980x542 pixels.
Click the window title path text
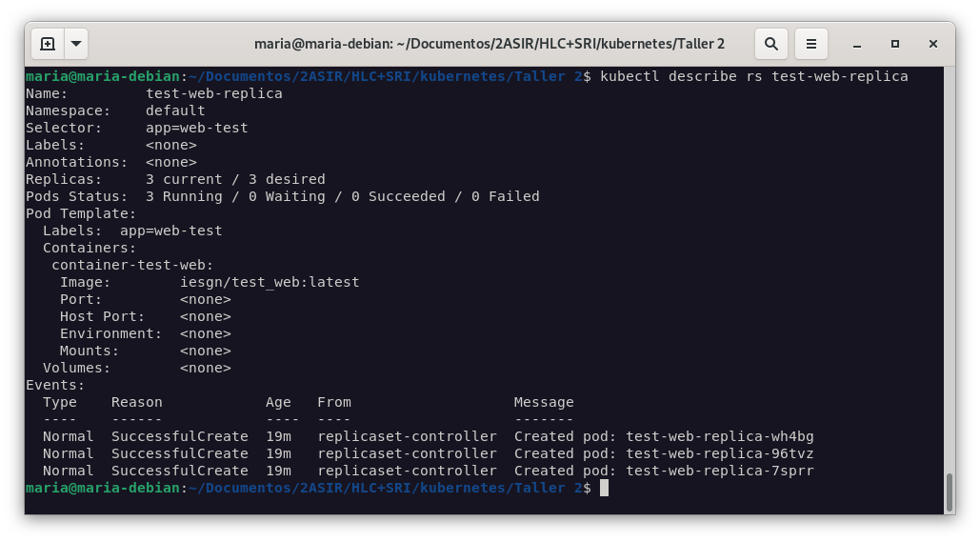(490, 44)
